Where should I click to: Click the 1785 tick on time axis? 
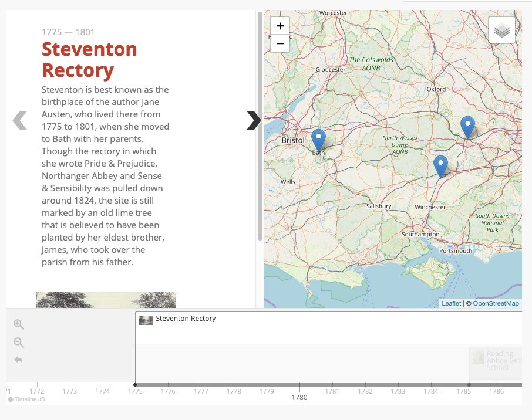[463, 391]
